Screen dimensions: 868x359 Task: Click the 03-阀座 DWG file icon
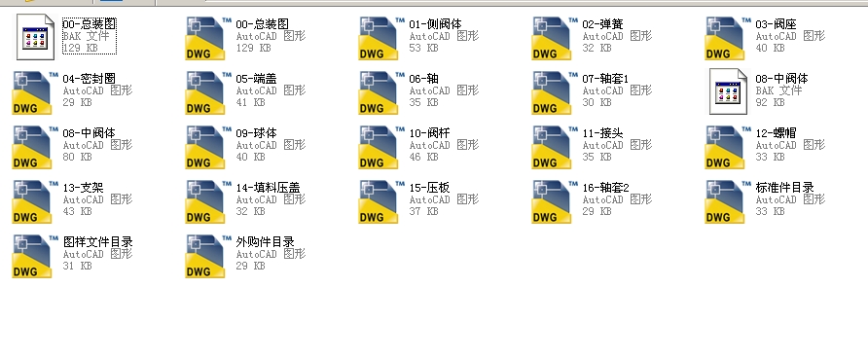[x=728, y=38]
